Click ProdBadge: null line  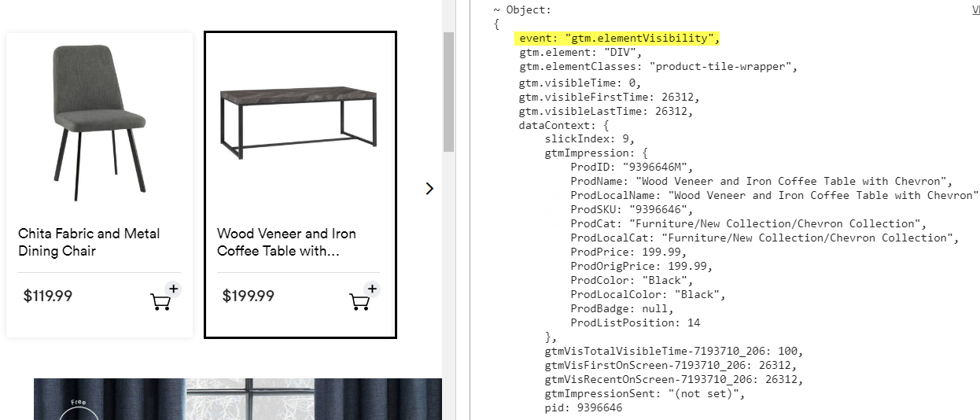[x=623, y=308]
